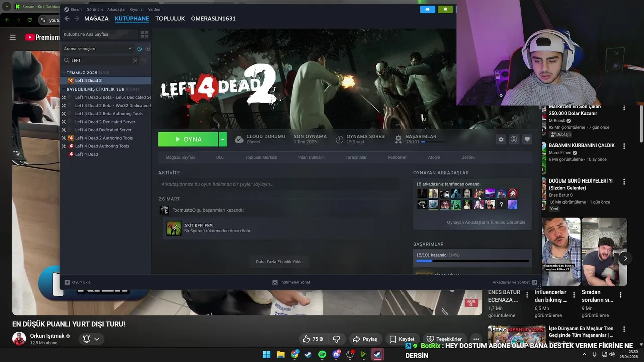644x362 pixels.
Task: Click Oyun Ekle plus icon
Action: click(x=67, y=282)
